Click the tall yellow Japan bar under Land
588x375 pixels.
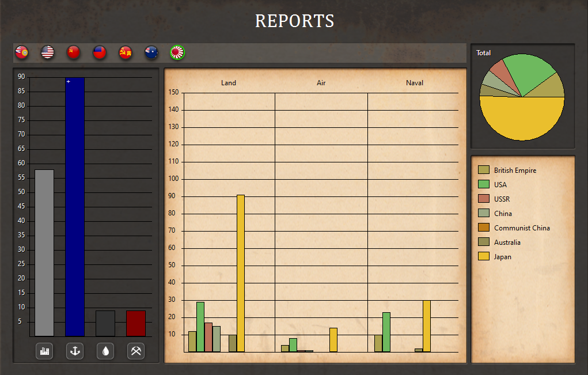pyautogui.click(x=240, y=274)
